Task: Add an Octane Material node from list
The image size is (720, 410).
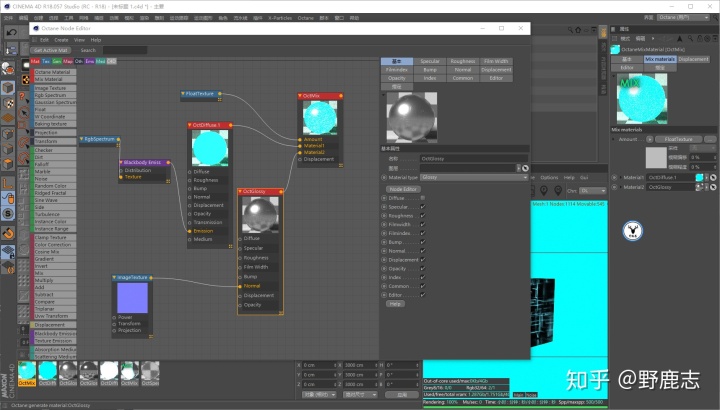Action: coord(55,72)
